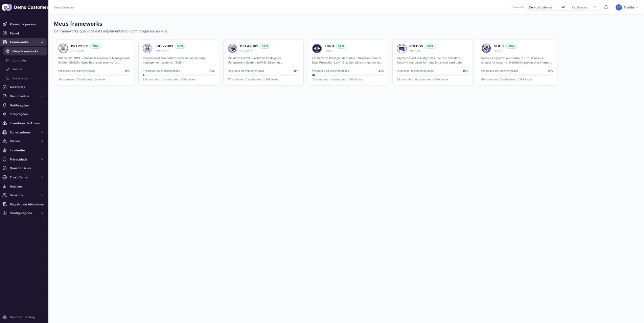644x323 pixels.
Task: Click the Incidentes siren icon
Action: pos(5,150)
